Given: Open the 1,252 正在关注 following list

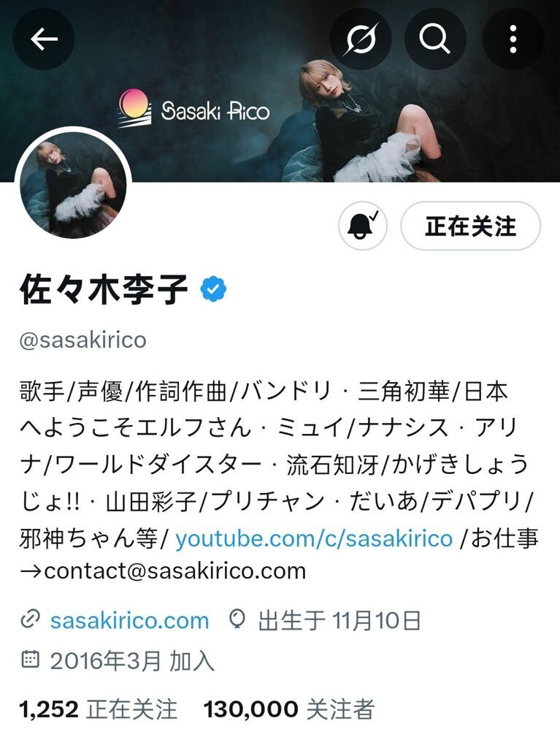Looking at the screenshot, I should 99,709.
